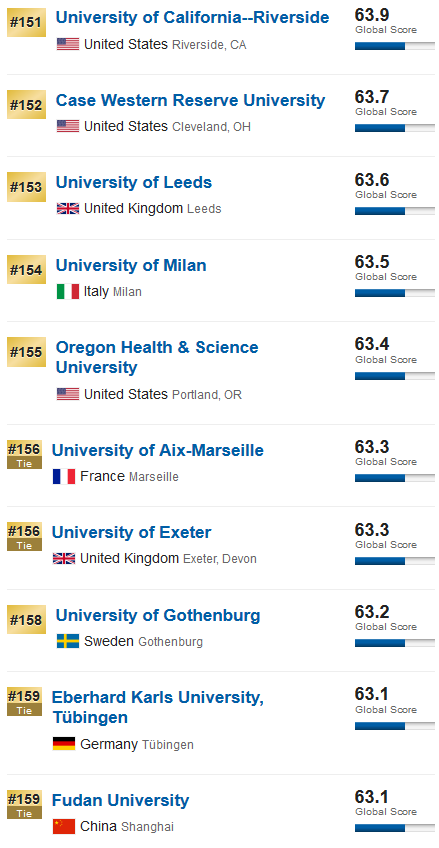Click the #158 rank badge for Gothenburg
Screen dimensions: 439x848
(x=26, y=620)
